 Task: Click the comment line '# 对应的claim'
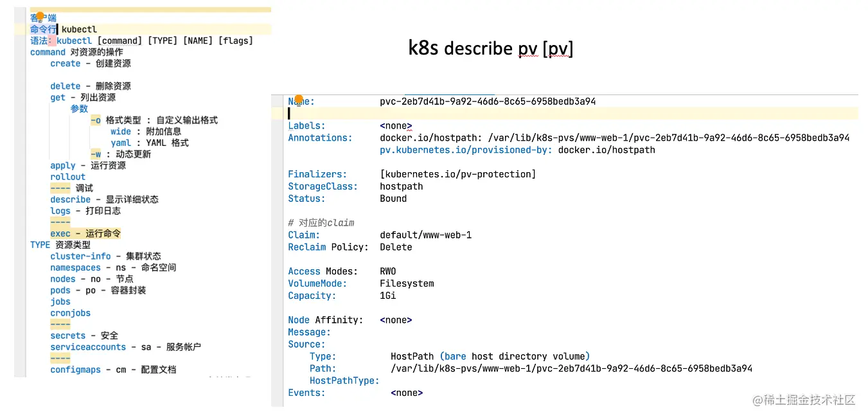click(321, 223)
